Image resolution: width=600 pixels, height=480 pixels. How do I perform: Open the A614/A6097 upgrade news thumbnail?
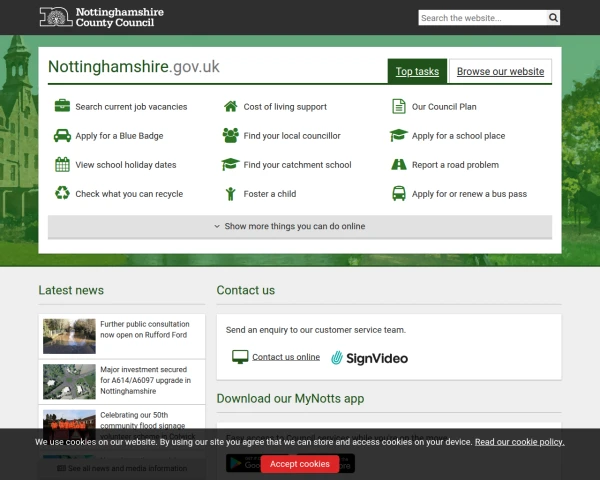(69, 382)
